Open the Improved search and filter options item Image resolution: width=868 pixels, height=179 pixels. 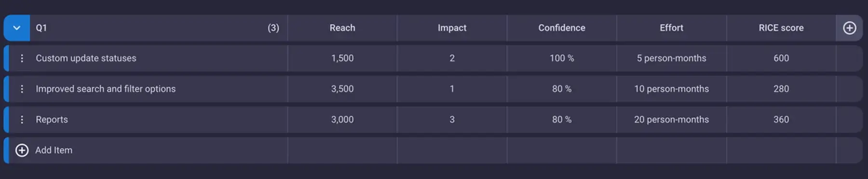click(x=106, y=89)
